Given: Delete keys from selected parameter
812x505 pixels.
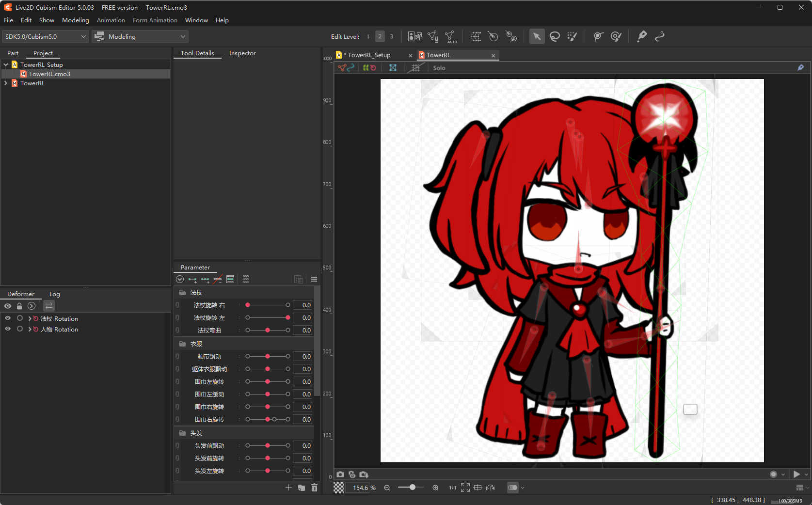Looking at the screenshot, I should [x=218, y=279].
